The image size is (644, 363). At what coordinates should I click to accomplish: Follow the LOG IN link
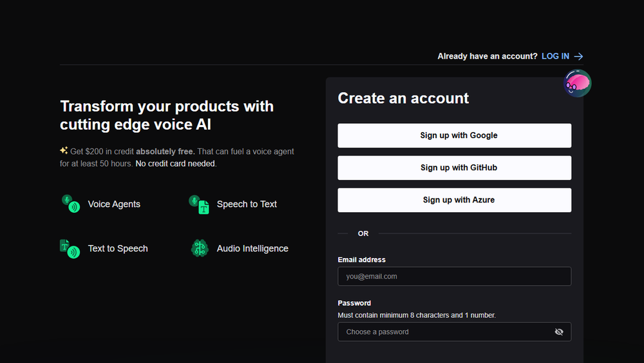point(555,57)
